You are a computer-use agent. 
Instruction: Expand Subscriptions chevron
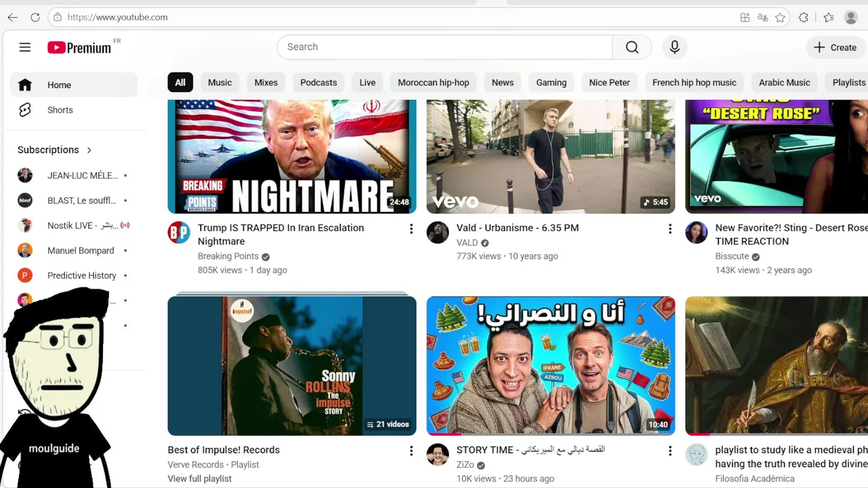[x=89, y=150]
